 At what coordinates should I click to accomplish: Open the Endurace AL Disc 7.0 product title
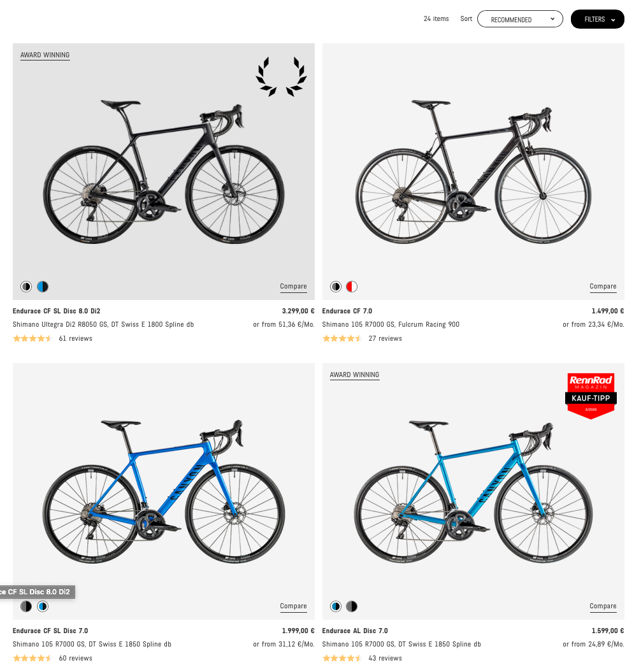pyautogui.click(x=354, y=631)
